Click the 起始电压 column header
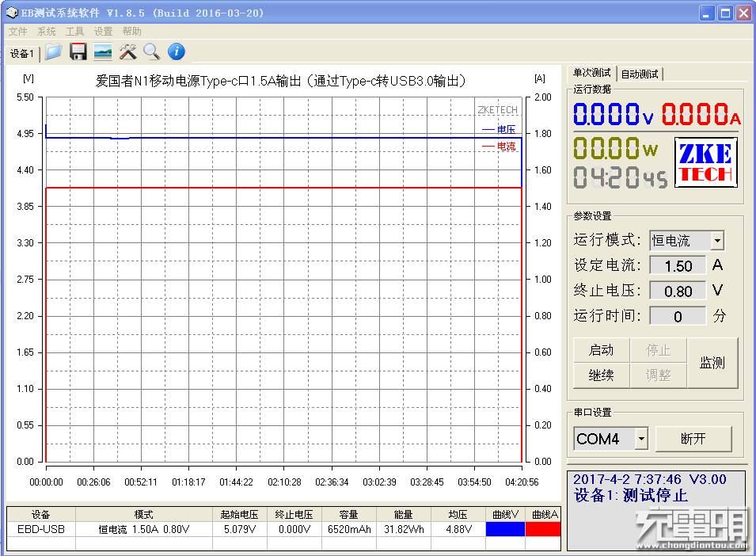 pyautogui.click(x=240, y=515)
